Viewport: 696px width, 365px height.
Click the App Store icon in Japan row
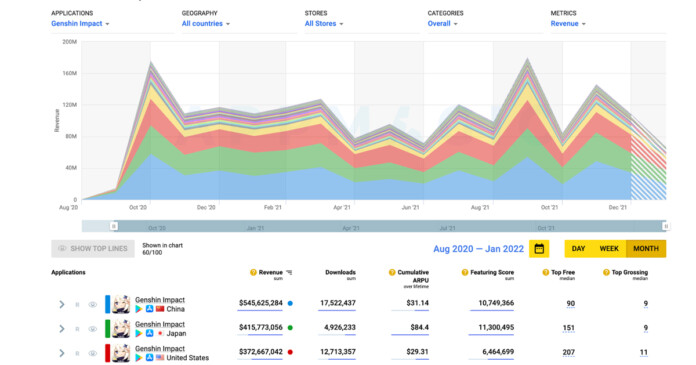click(x=150, y=333)
